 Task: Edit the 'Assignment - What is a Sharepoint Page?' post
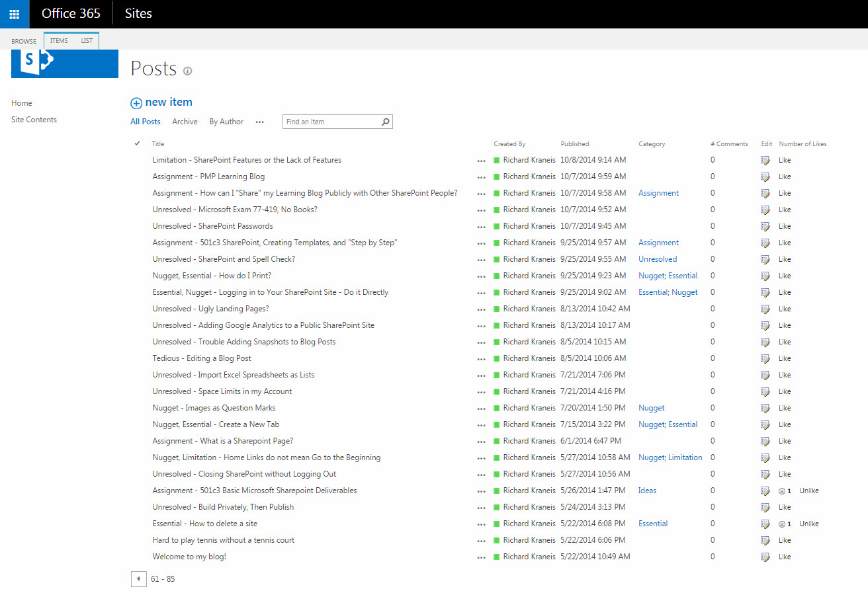point(765,441)
